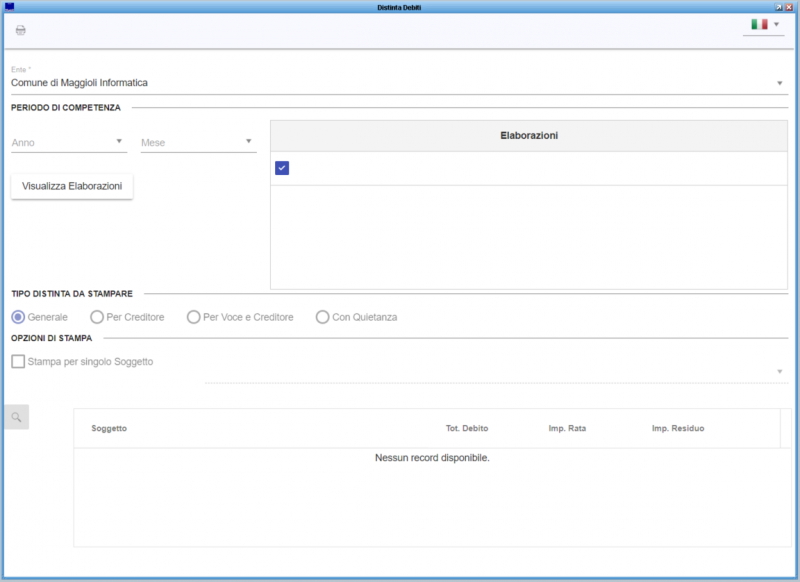This screenshot has width=800, height=582.
Task: Click the application icon in the title bar
Action: coord(9,6)
